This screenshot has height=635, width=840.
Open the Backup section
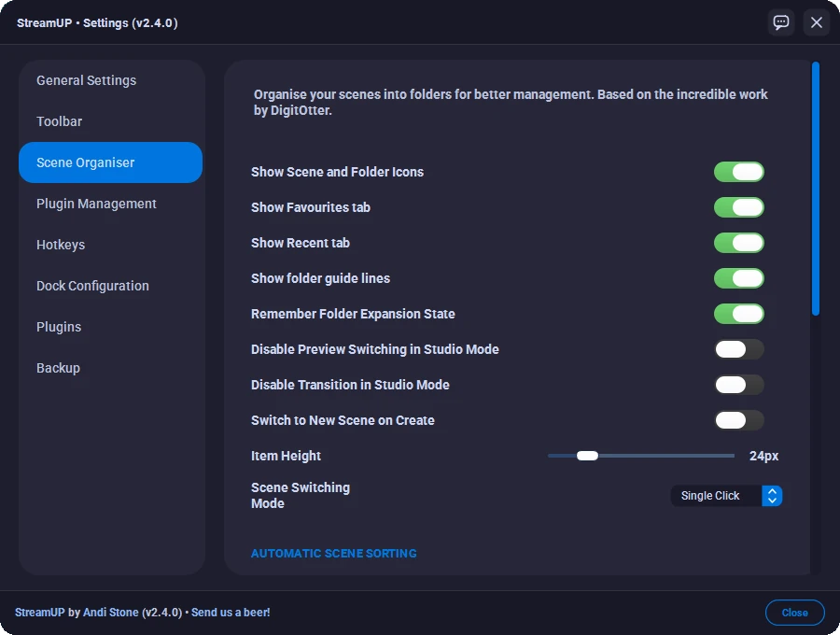[x=110, y=368]
